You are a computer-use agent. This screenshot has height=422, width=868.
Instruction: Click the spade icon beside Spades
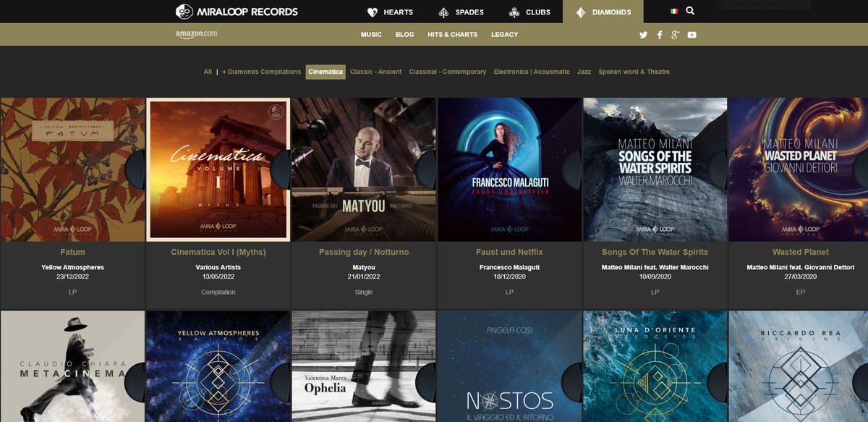click(x=443, y=12)
